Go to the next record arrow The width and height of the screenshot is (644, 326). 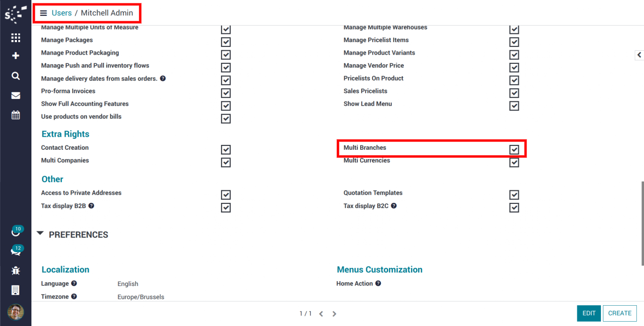pos(334,314)
